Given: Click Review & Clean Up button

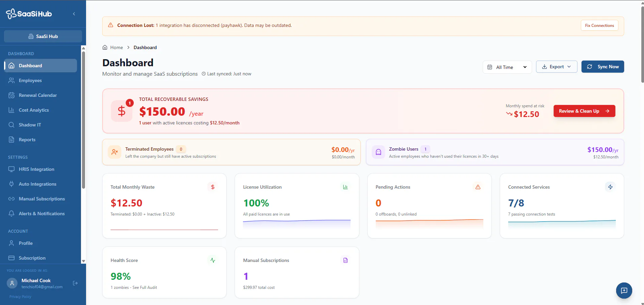Looking at the screenshot, I should (x=584, y=111).
